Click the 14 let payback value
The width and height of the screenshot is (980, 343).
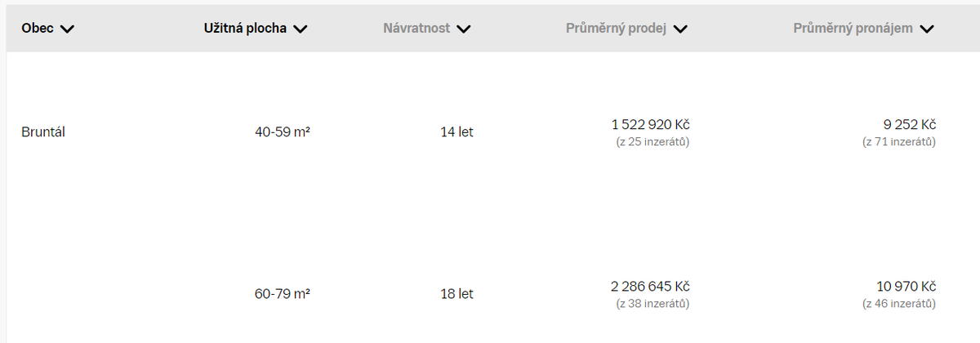457,131
